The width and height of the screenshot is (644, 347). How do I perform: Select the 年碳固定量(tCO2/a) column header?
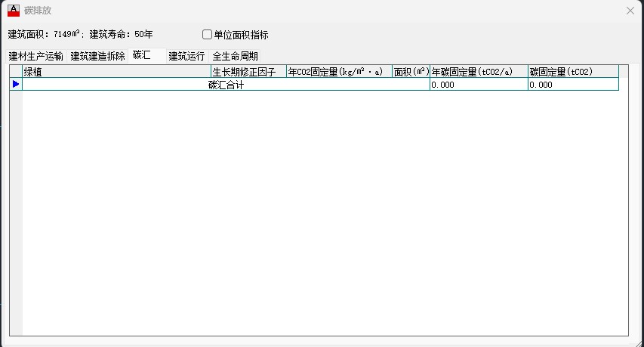pos(479,72)
